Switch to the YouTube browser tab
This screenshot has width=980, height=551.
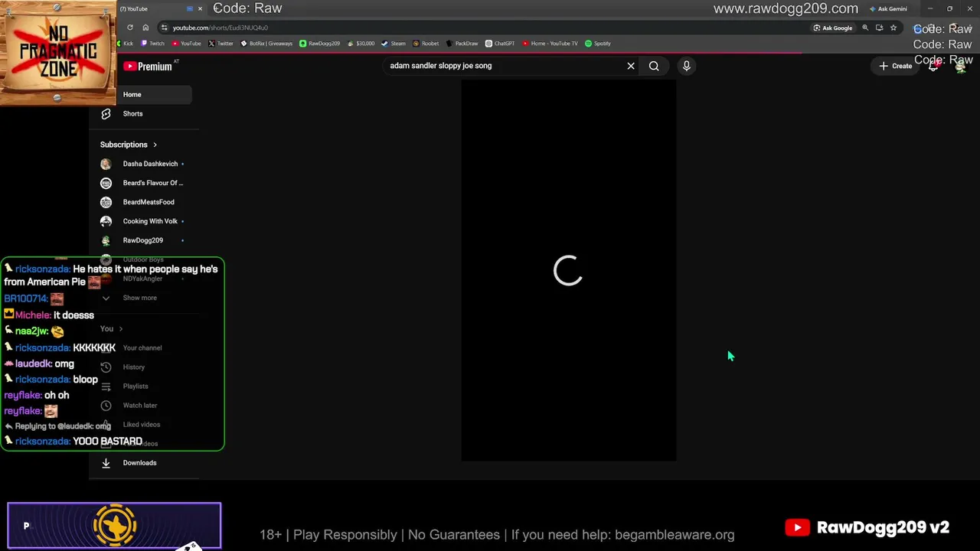pos(157,9)
